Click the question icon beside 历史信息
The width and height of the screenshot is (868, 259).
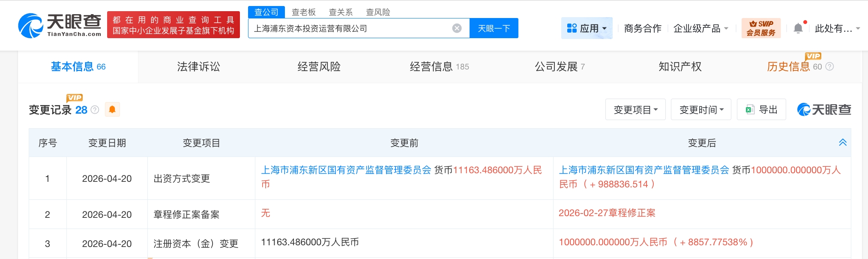829,67
